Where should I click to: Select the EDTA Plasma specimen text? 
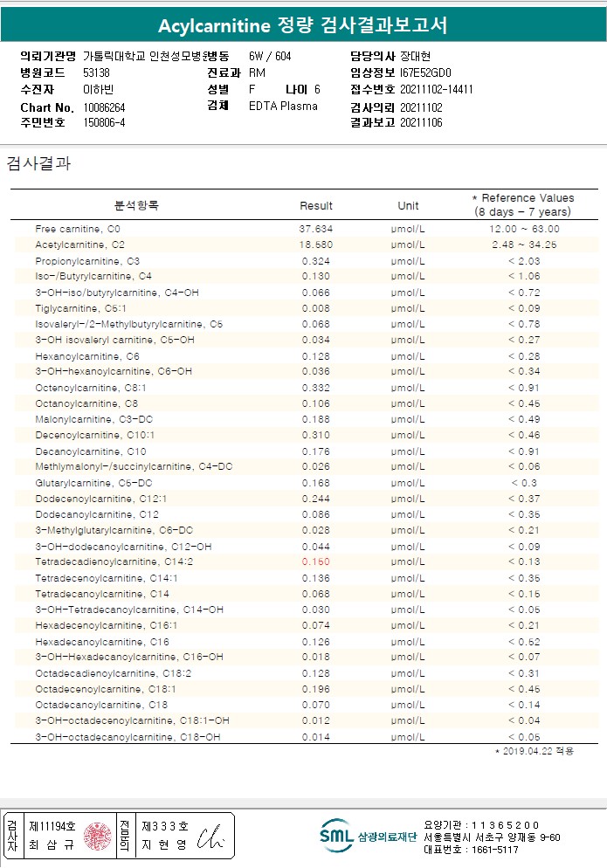pyautogui.click(x=283, y=107)
